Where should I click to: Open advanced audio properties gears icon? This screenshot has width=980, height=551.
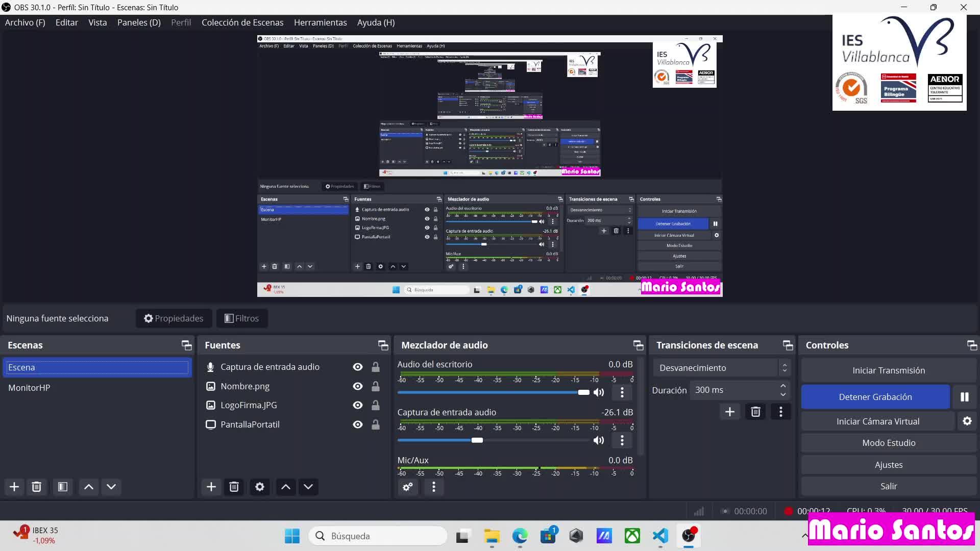pyautogui.click(x=407, y=487)
